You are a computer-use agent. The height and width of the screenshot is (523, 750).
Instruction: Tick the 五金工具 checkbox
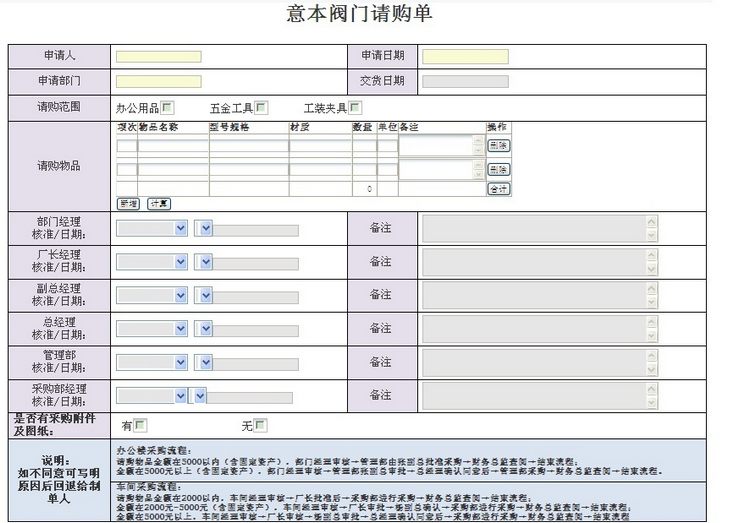261,108
